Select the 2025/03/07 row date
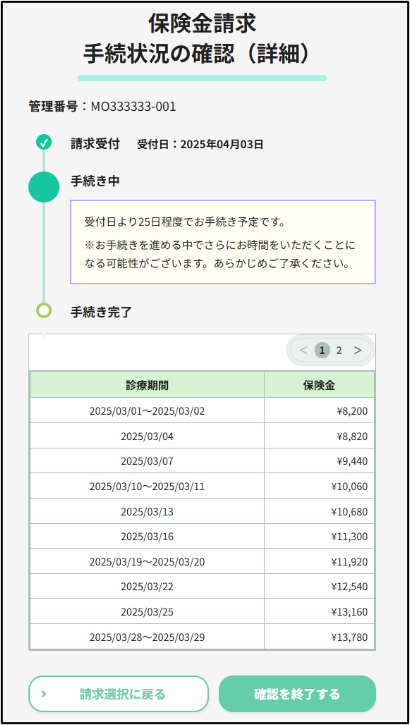410x725 pixels. tap(147, 461)
